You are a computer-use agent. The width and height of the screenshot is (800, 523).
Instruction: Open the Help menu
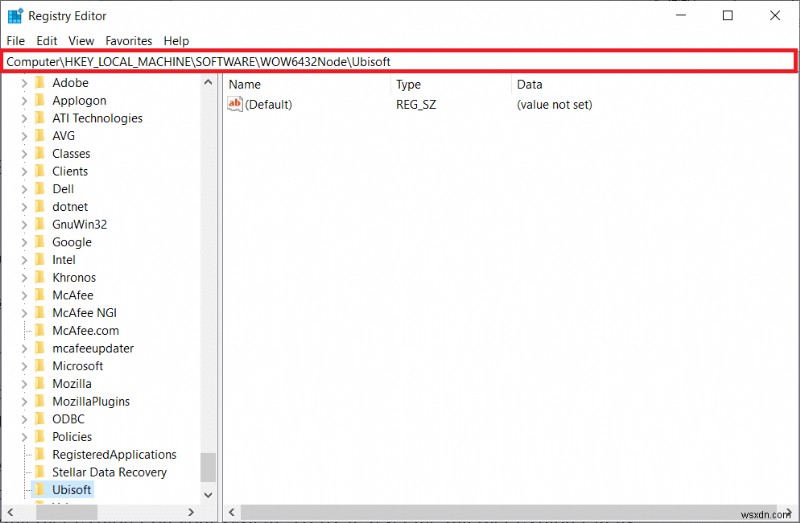point(176,41)
